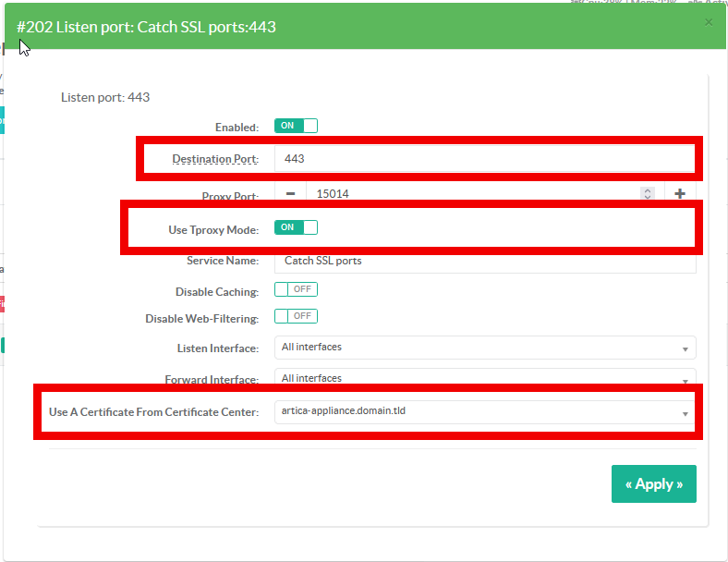Switch on Disable Web-Filtering
The height and width of the screenshot is (562, 728).
point(296,316)
